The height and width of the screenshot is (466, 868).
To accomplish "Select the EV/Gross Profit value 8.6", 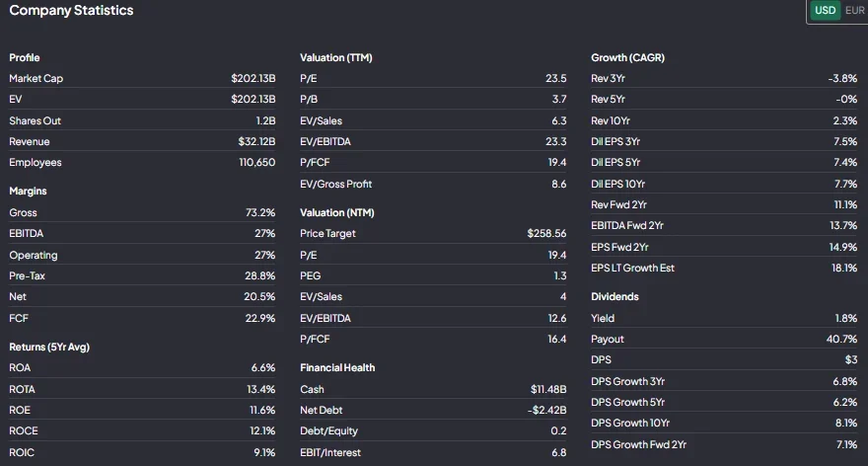I will (557, 185).
